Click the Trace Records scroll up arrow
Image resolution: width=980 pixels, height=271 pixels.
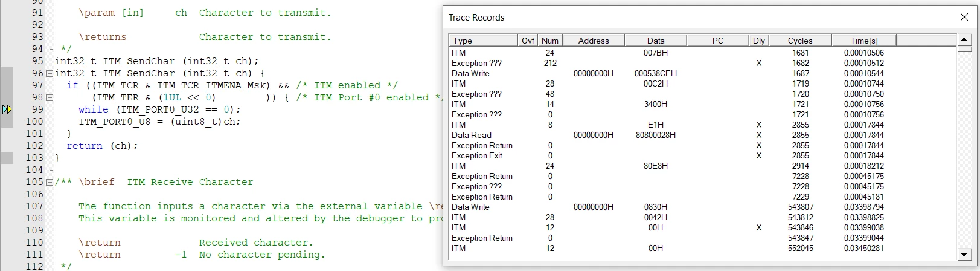tap(964, 40)
